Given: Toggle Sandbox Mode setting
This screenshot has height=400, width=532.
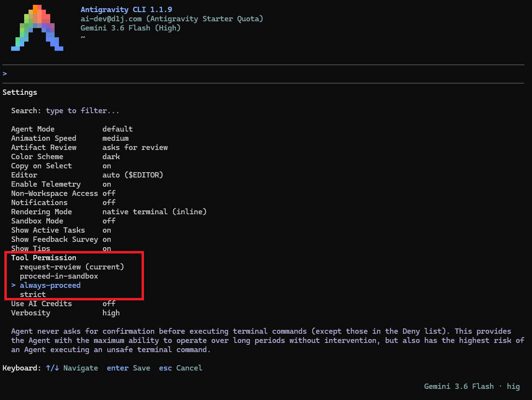Looking at the screenshot, I should 63,221.
